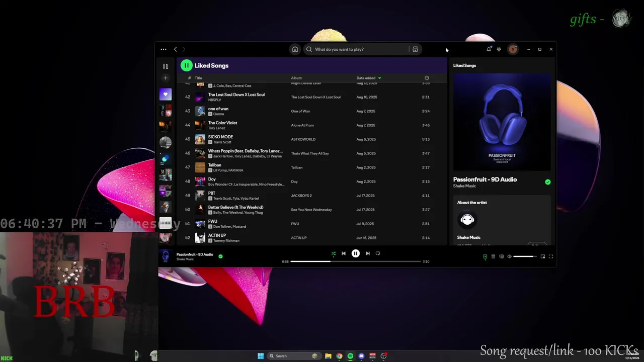Viewport: 644px width, 362px height.
Task: Open 'Passionfruit - 9D Audio' title in panel
Action: (485, 179)
